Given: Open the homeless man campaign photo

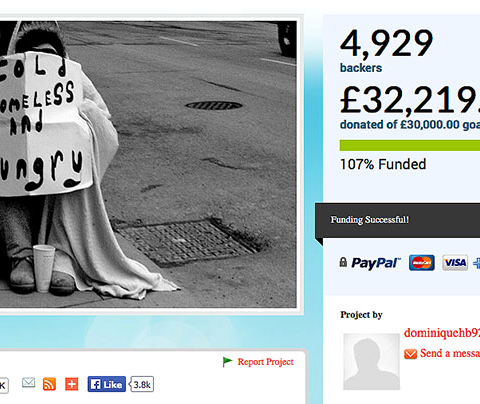Looking at the screenshot, I should [148, 164].
